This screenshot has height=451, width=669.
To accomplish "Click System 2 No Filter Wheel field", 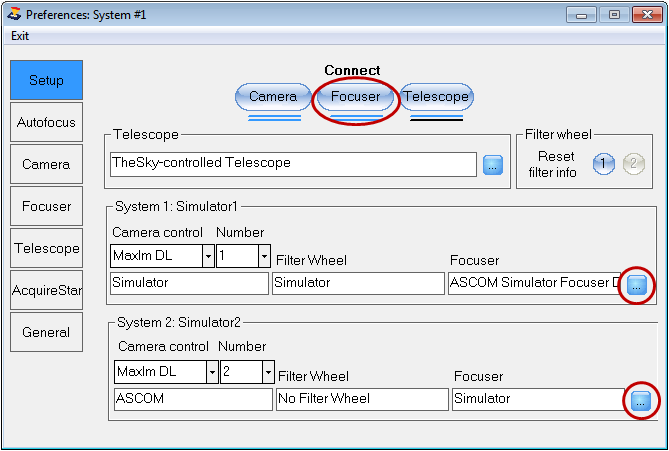I will pos(362,399).
